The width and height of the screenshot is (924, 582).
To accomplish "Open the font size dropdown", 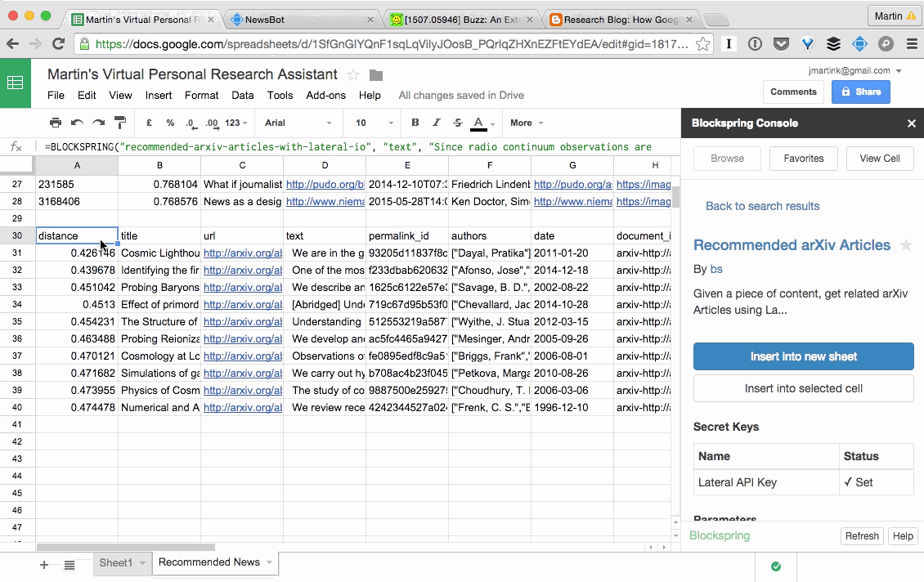I will click(x=368, y=123).
